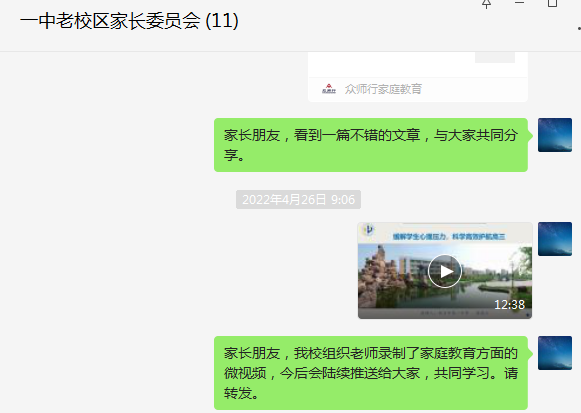Click the 12:38 duration on video
The height and width of the screenshot is (413, 581).
[x=509, y=304]
